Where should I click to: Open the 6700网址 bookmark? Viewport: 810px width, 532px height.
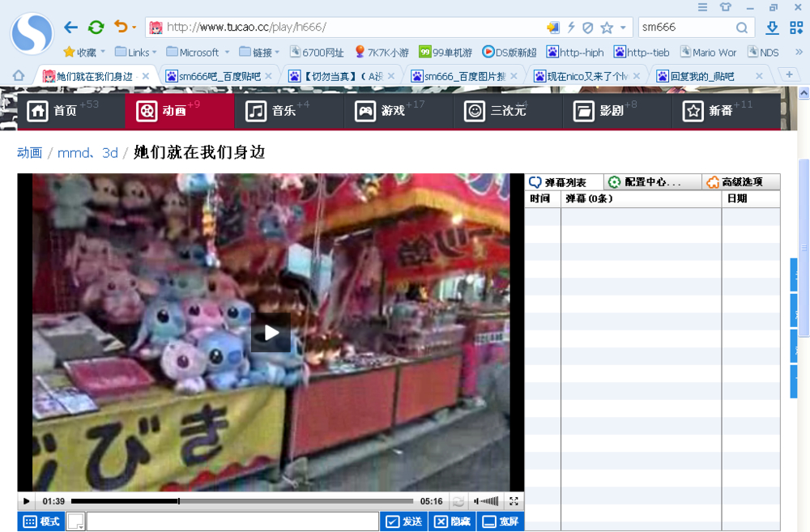pos(317,52)
